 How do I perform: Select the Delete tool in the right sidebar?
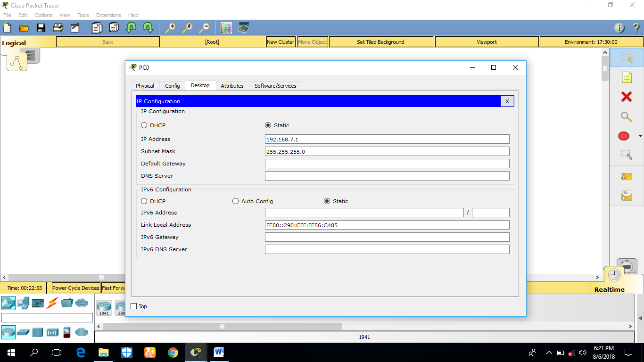coord(626,97)
